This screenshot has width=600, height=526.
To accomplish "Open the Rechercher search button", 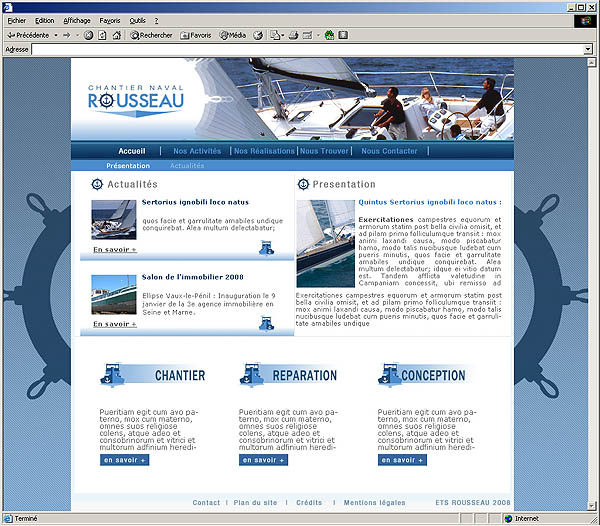I will 151,35.
